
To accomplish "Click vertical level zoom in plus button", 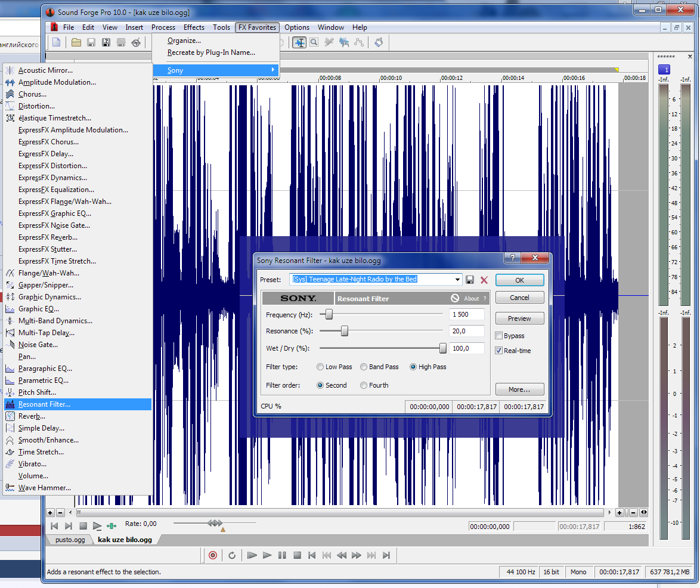I will pos(51,512).
